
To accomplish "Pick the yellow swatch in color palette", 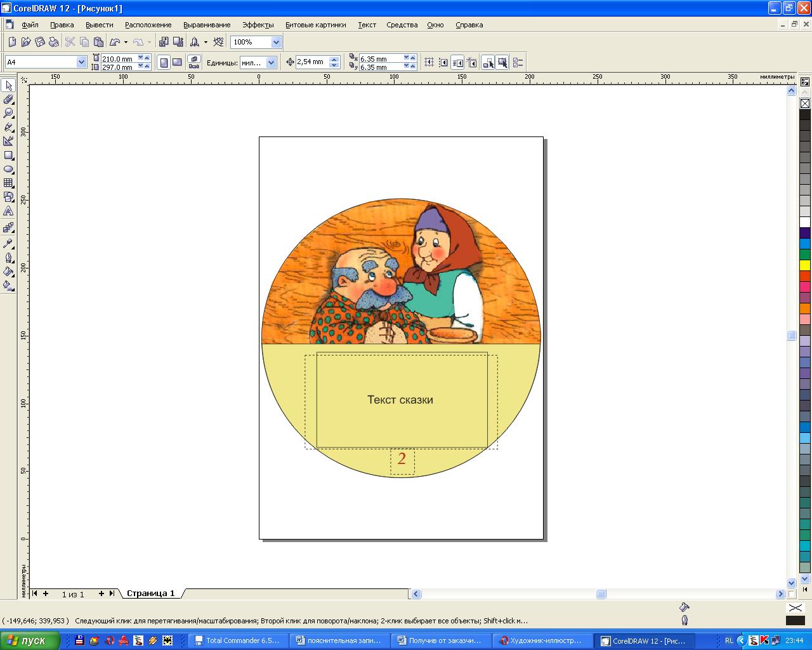I will (805, 265).
